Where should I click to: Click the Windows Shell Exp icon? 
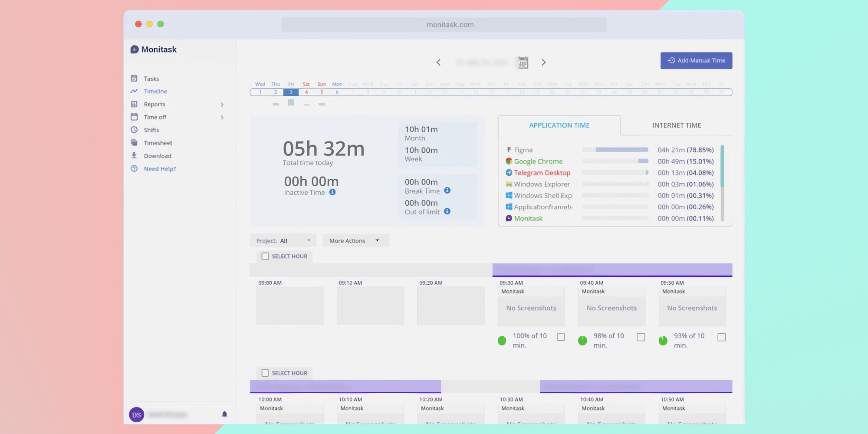point(509,195)
